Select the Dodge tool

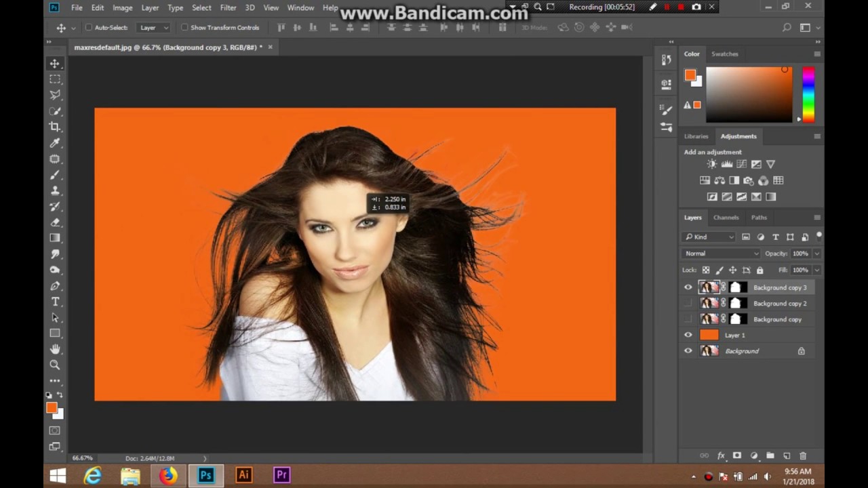tap(55, 270)
